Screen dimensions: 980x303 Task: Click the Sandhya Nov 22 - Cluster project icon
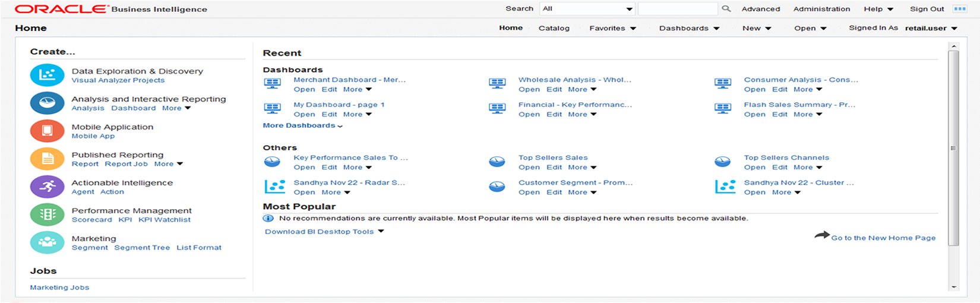(725, 187)
